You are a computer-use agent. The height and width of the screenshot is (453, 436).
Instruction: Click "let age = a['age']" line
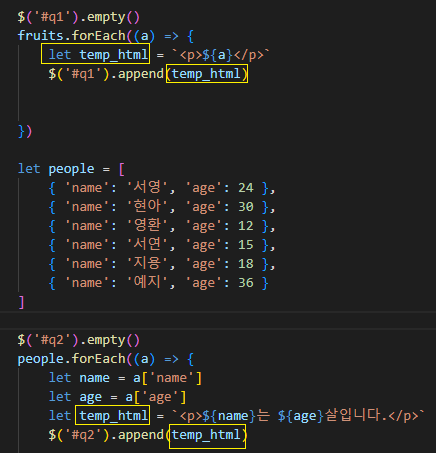(117, 397)
